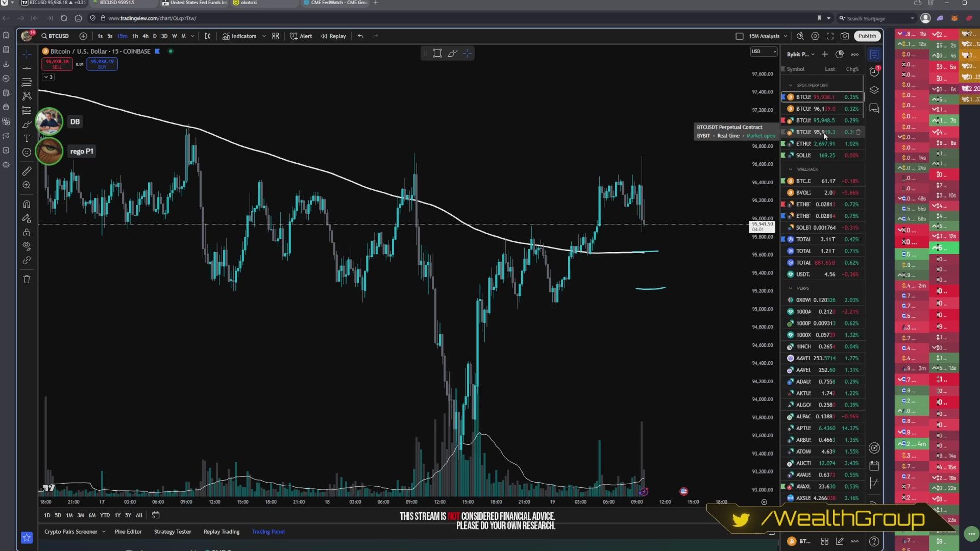980x551 pixels.
Task: Open the Strategy Tester tab
Action: coord(173,532)
